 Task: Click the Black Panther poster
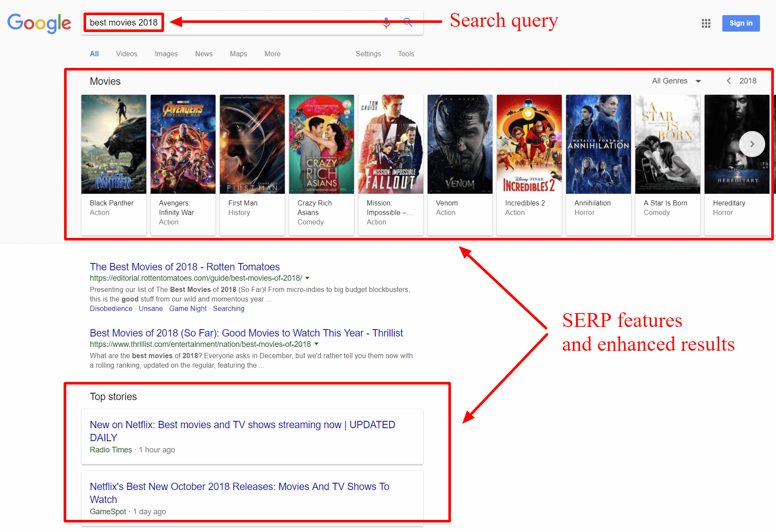[x=114, y=144]
